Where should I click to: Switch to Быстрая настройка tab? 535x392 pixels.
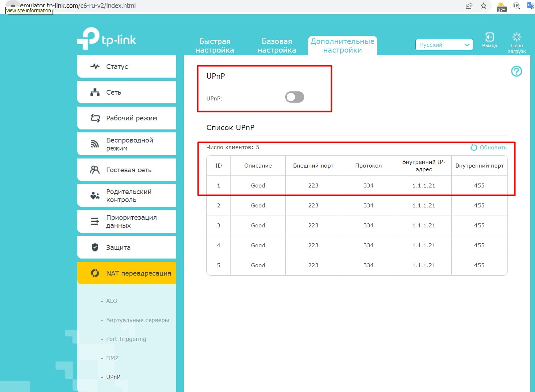tap(215, 46)
